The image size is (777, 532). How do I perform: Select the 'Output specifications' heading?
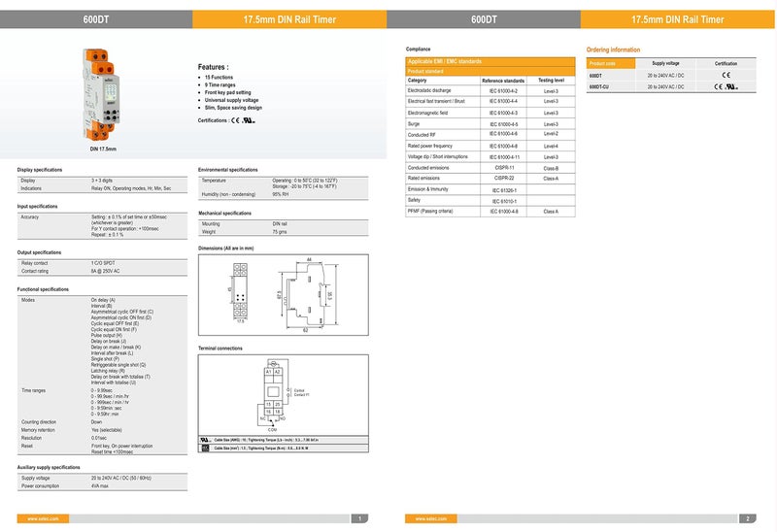pyautogui.click(x=39, y=252)
